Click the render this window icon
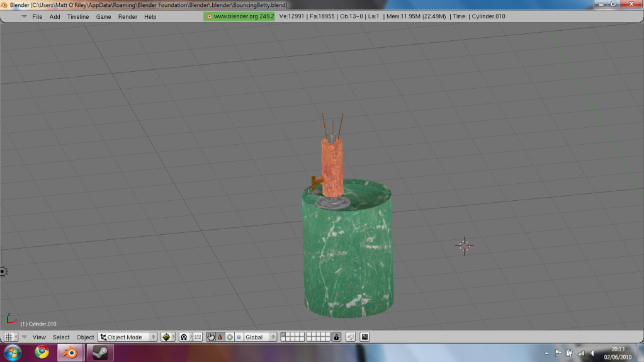This screenshot has width=644, height=362. [364, 337]
